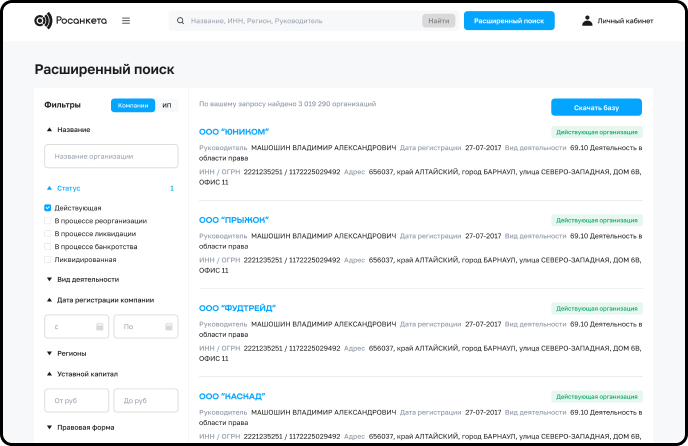This screenshot has height=446, width=688.
Task: Open calendar icon in start date field
Action: click(100, 327)
